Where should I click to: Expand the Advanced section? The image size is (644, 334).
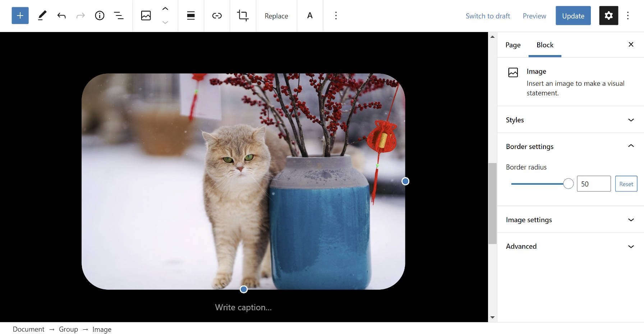tap(570, 246)
